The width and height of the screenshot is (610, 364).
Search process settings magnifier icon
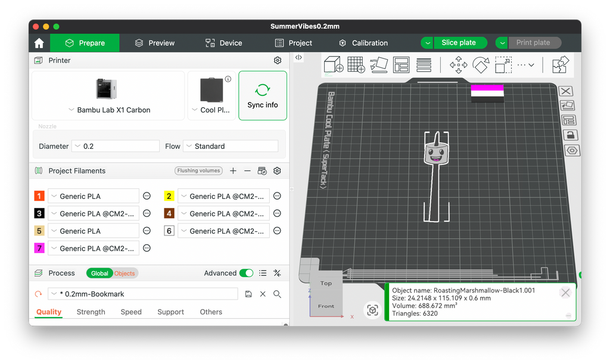[x=277, y=294]
